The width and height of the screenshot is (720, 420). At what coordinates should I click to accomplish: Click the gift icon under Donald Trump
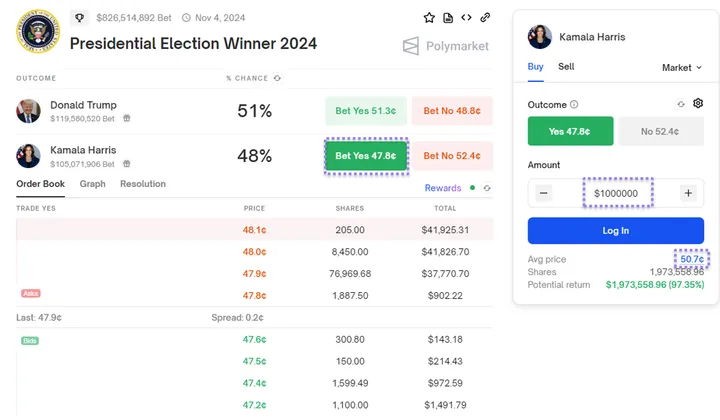[x=126, y=119]
